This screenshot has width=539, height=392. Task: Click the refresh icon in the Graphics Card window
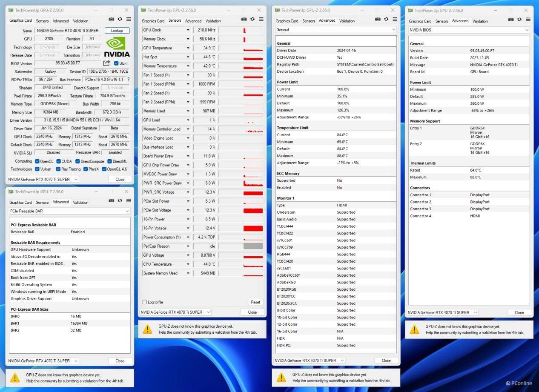(120, 19)
